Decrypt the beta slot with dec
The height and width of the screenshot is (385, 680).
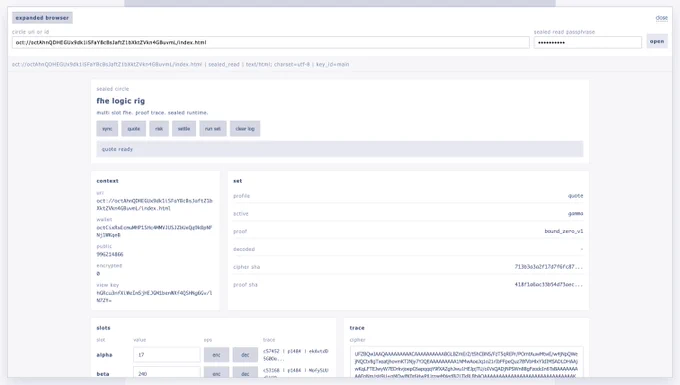pos(245,373)
